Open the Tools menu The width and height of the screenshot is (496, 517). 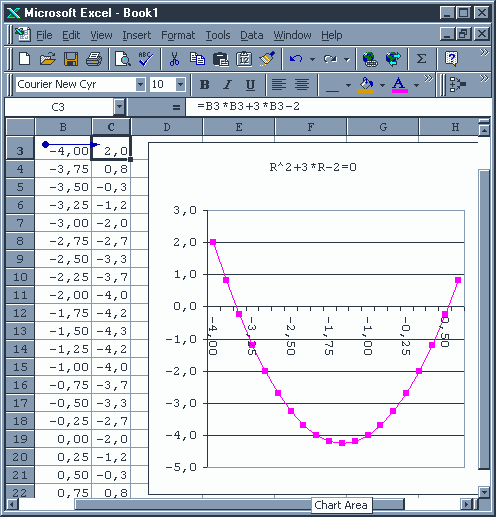(x=218, y=35)
